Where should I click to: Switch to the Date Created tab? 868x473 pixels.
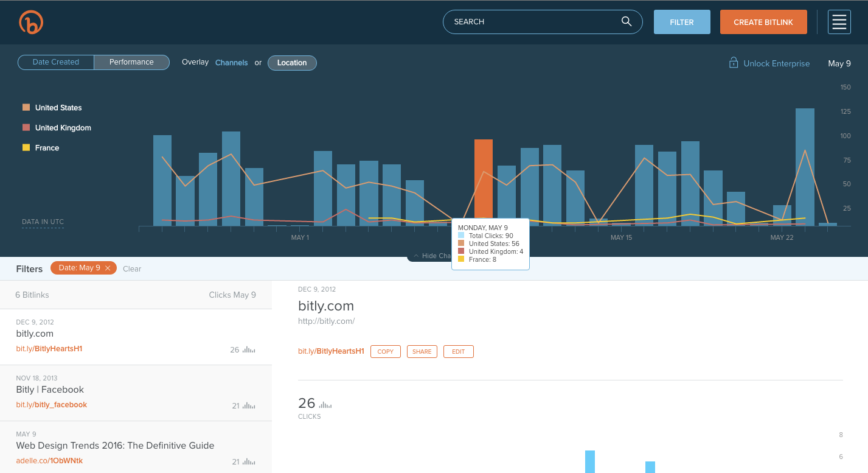[x=55, y=62]
